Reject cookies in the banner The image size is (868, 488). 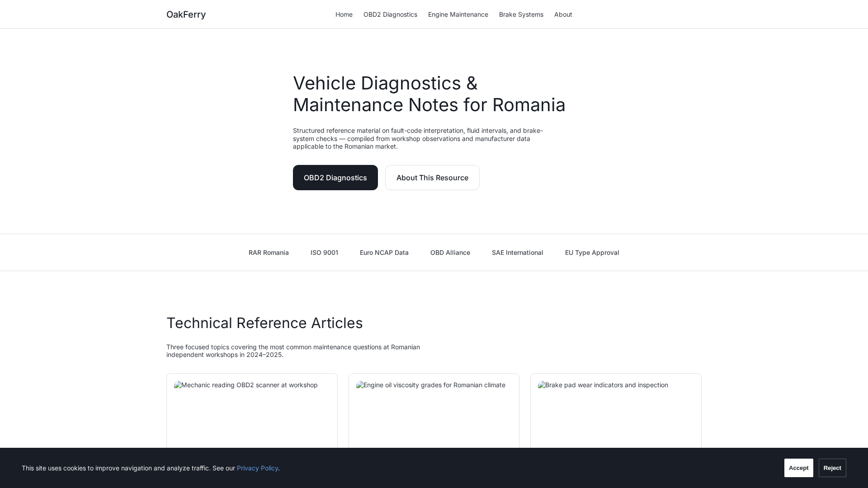point(832,468)
